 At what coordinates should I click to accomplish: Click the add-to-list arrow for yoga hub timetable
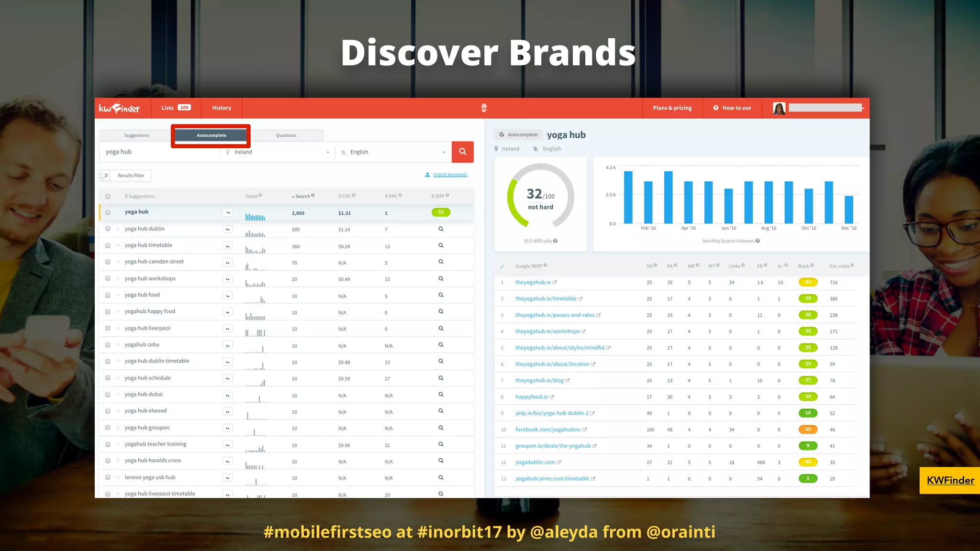coord(228,246)
